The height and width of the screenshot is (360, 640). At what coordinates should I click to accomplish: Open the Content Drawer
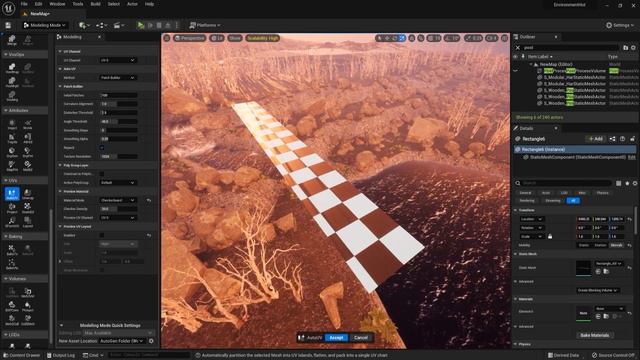pos(22,355)
